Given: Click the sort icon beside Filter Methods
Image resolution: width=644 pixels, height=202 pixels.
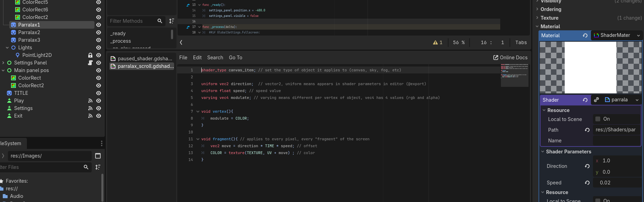Looking at the screenshot, I should point(171,21).
